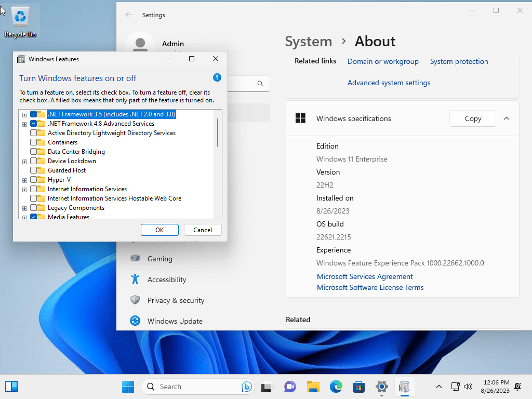The height and width of the screenshot is (399, 532).
Task: Click the taskbar Search box
Action: tap(197, 387)
